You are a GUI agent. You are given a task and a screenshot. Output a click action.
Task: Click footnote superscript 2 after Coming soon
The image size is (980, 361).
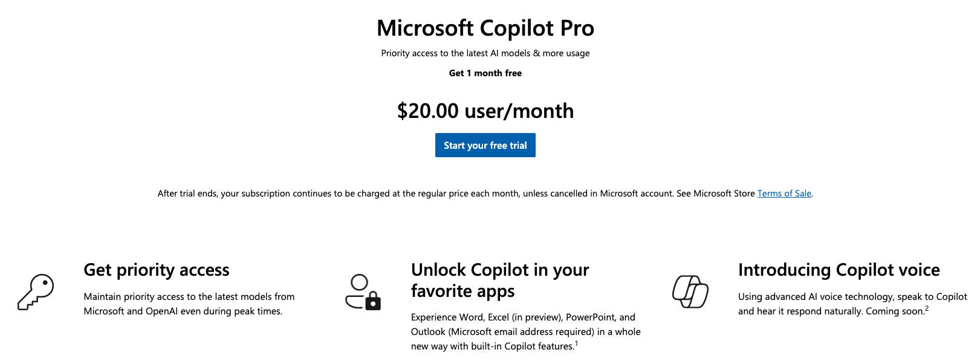pos(926,308)
